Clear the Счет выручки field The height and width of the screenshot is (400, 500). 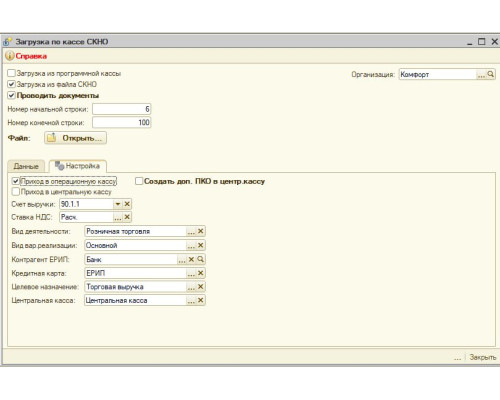coord(127,204)
